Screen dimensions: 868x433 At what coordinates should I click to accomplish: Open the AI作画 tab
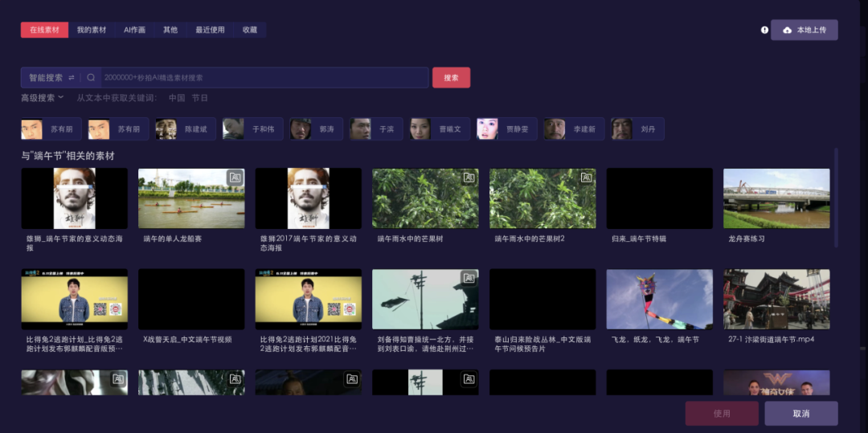(134, 30)
